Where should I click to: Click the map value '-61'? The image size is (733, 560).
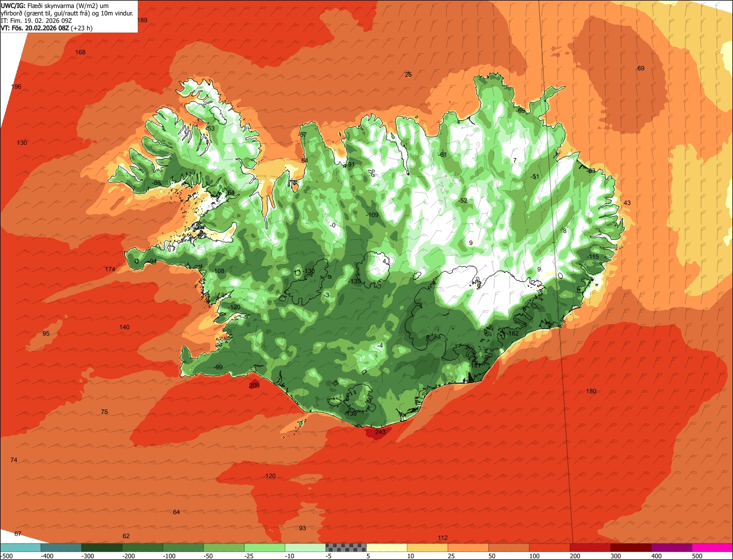click(x=442, y=155)
